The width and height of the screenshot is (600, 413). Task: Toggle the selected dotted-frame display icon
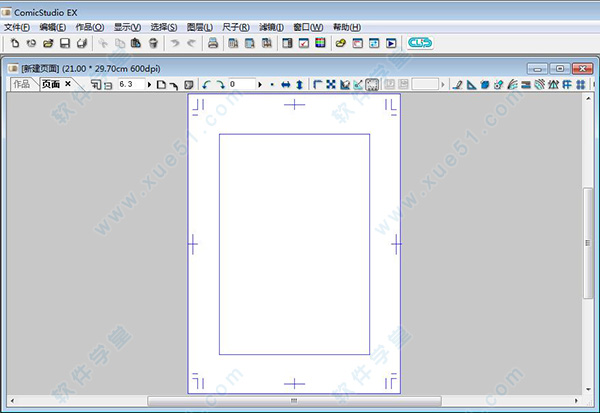coord(371,85)
